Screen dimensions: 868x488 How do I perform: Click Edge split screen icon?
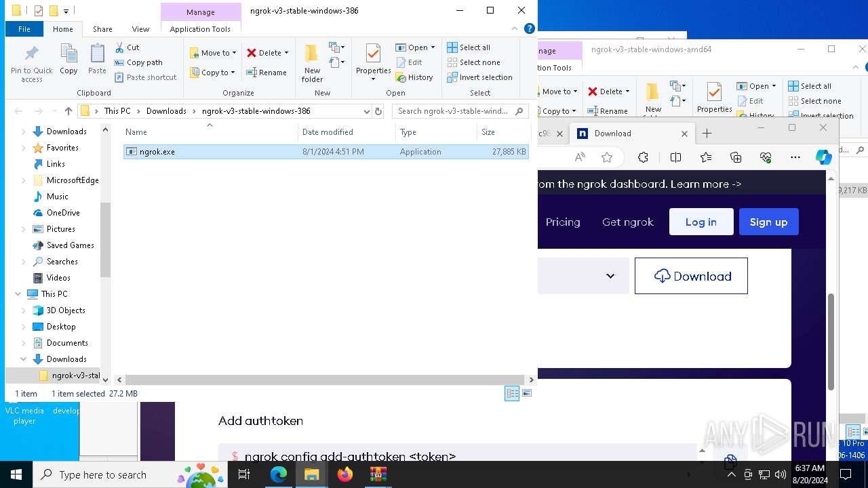click(675, 157)
